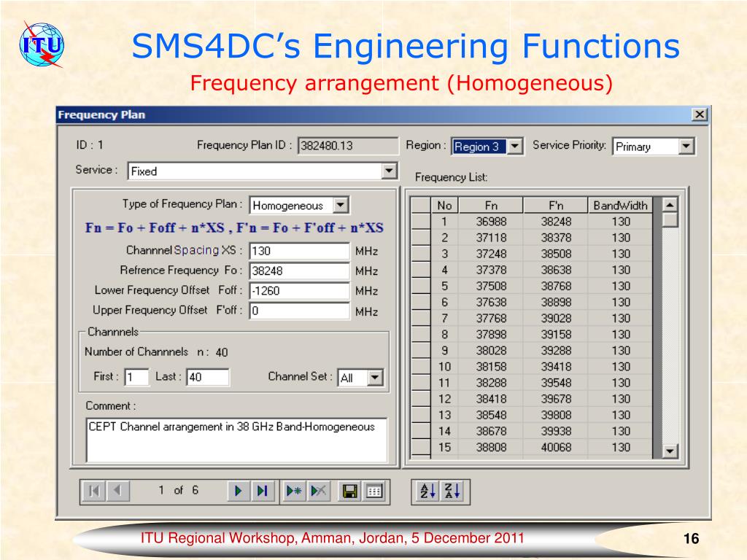Save the frequency plan with floppy icon
The height and width of the screenshot is (560, 747).
coord(350,491)
